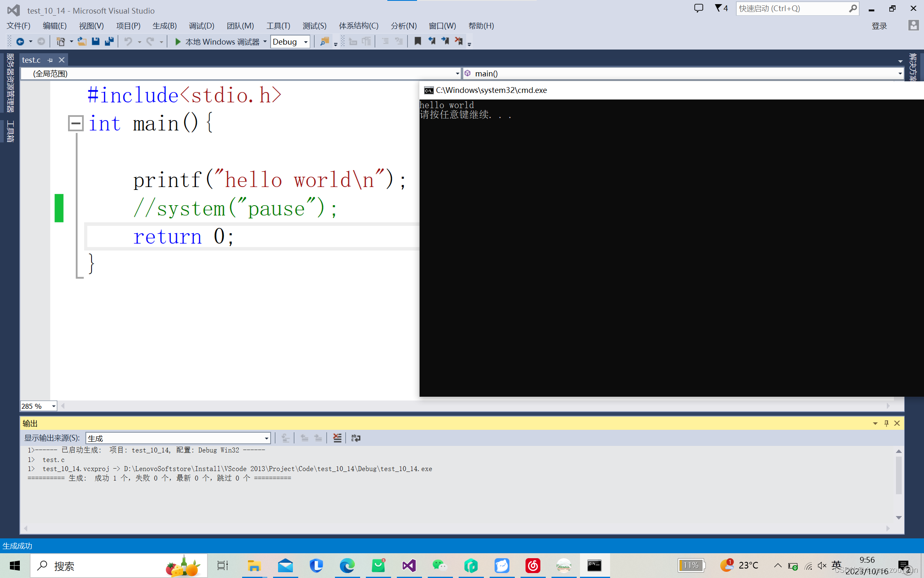
Task: Click the Save All toolbar icon
Action: (109, 41)
